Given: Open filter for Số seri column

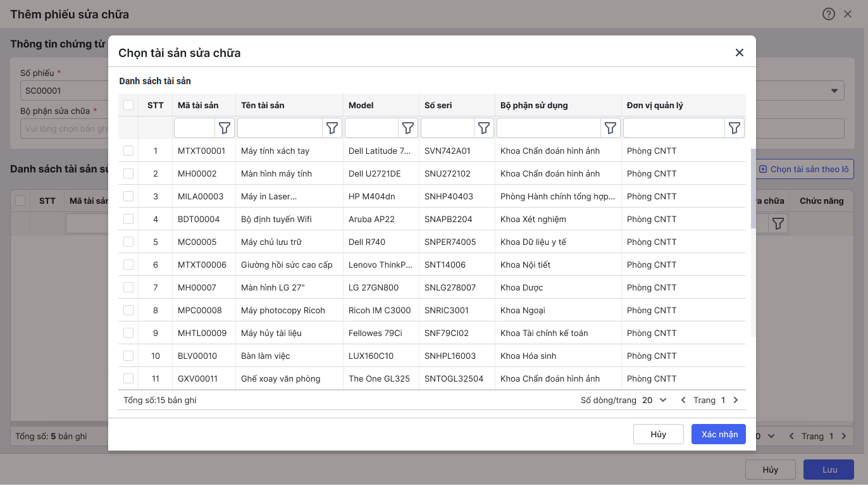Looking at the screenshot, I should [484, 128].
